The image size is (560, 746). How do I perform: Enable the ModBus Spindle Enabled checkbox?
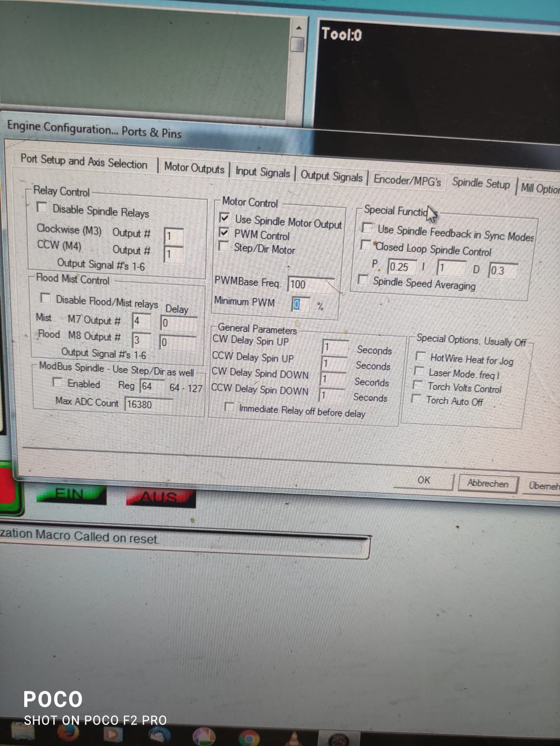[x=57, y=382]
